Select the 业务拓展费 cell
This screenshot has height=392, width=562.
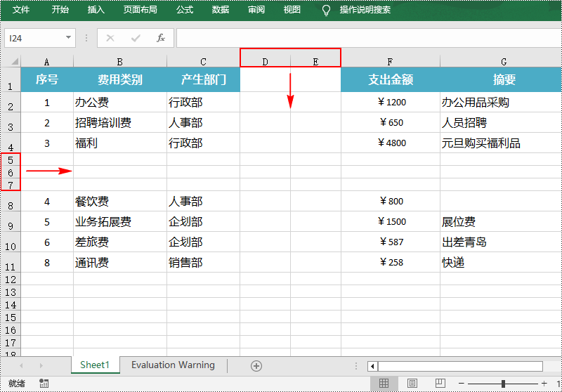120,222
